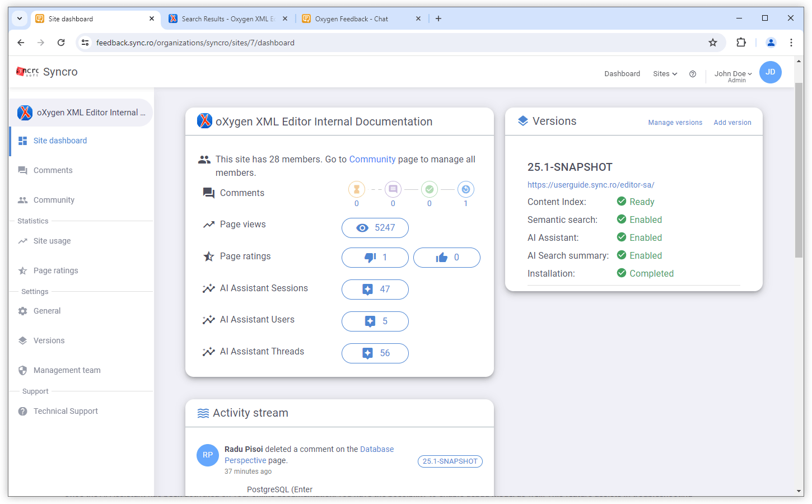Switch to Search Results - Oxygen XML tab
Viewport: 812px width, 504px height.
pos(228,19)
